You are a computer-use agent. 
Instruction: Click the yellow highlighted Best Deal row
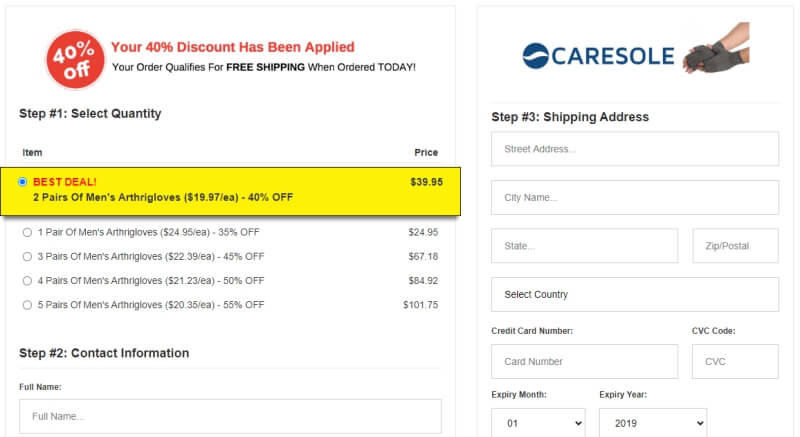(x=231, y=191)
